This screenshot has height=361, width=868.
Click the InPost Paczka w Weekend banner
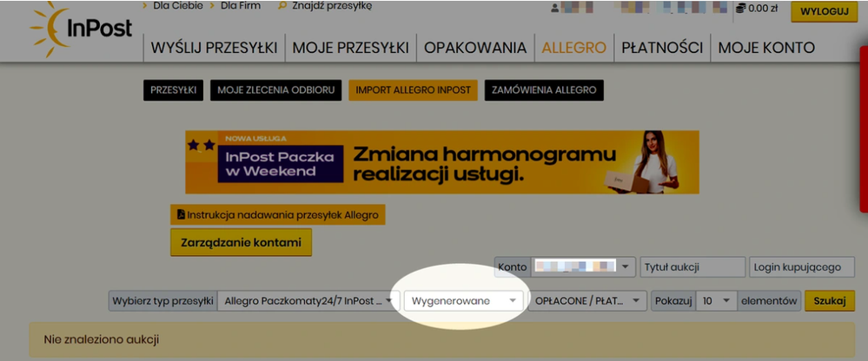(x=441, y=162)
